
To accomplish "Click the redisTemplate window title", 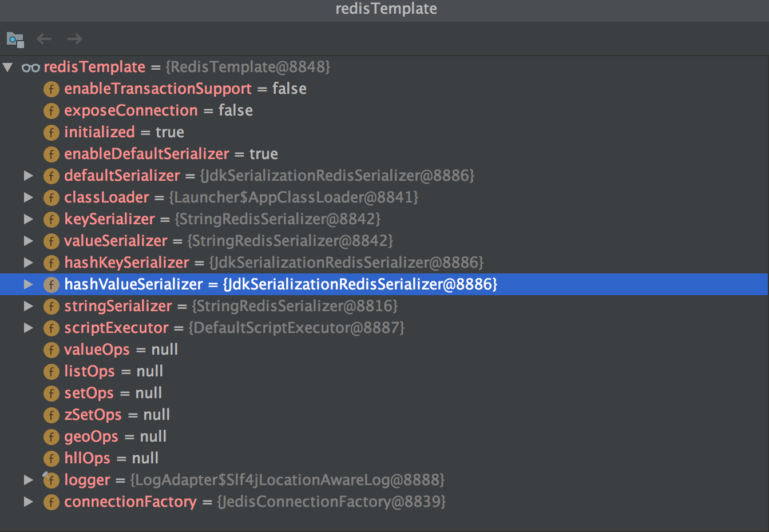I will pyautogui.click(x=386, y=9).
